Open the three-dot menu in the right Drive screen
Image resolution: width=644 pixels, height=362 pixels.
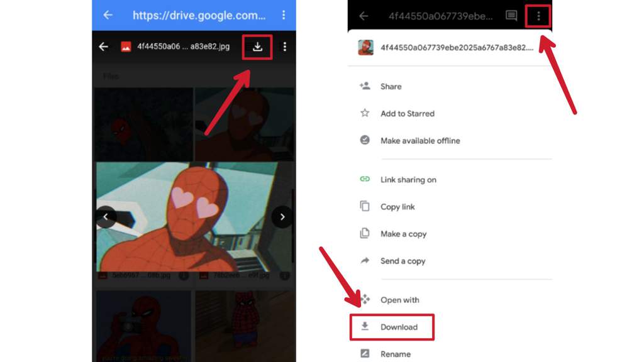pos(538,16)
